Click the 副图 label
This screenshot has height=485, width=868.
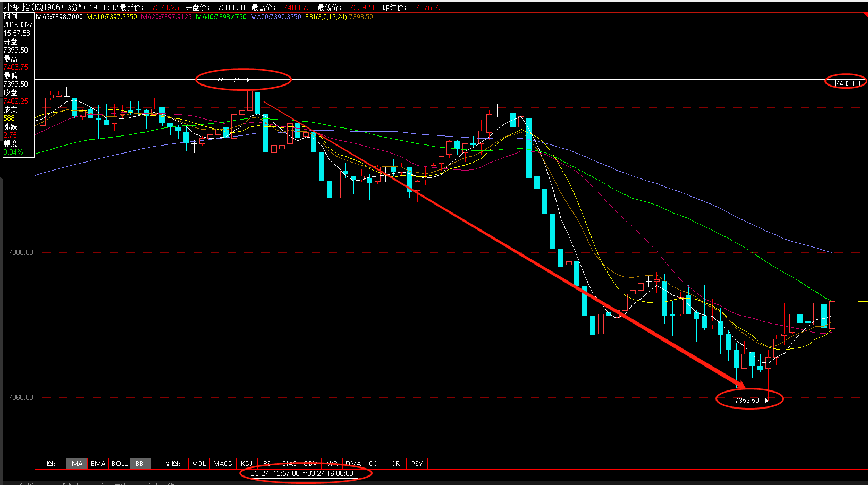[x=173, y=464]
